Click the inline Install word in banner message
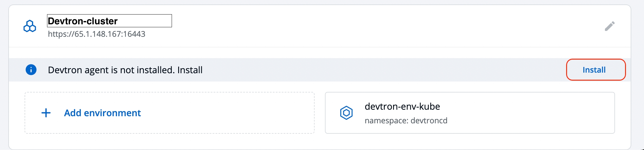 [x=190, y=70]
